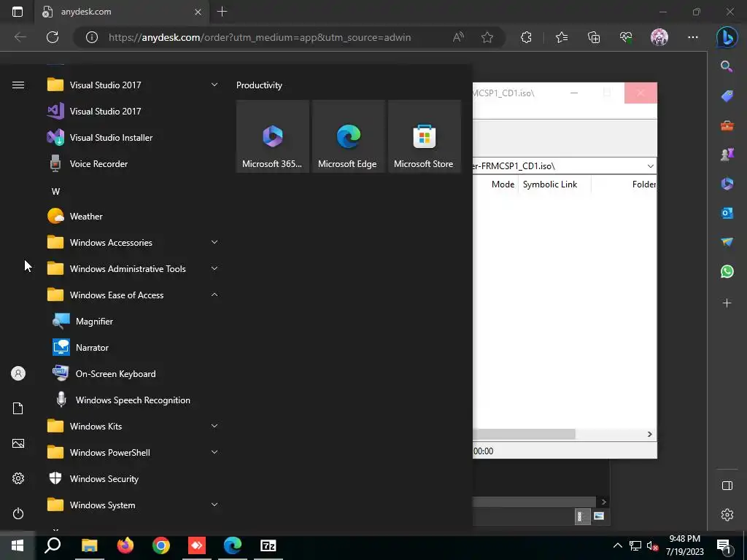Screen dimensions: 747x560
Task: Open Settings gear in Start sidebar
Action: [18, 478]
